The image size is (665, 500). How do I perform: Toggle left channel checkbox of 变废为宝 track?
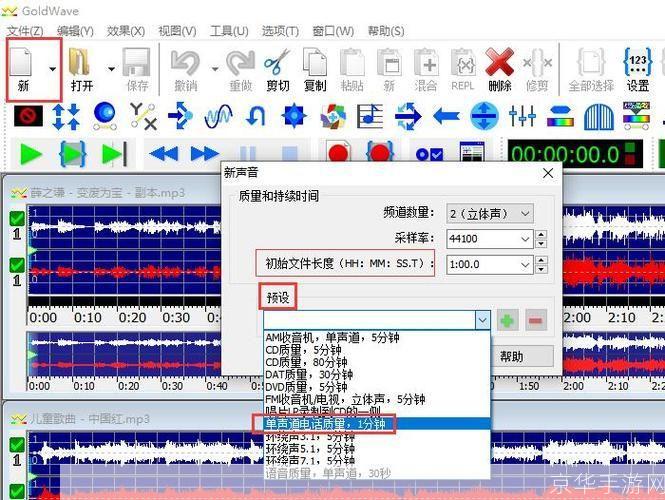point(17,218)
